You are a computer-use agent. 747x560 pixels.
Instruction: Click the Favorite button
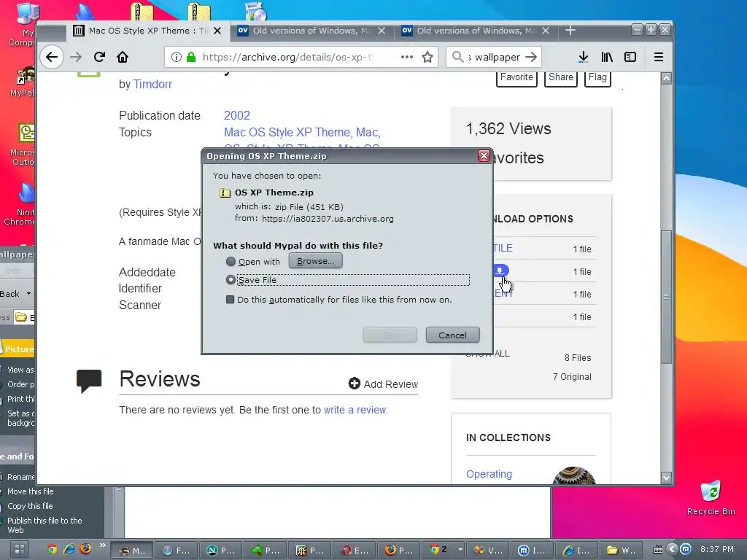(517, 77)
